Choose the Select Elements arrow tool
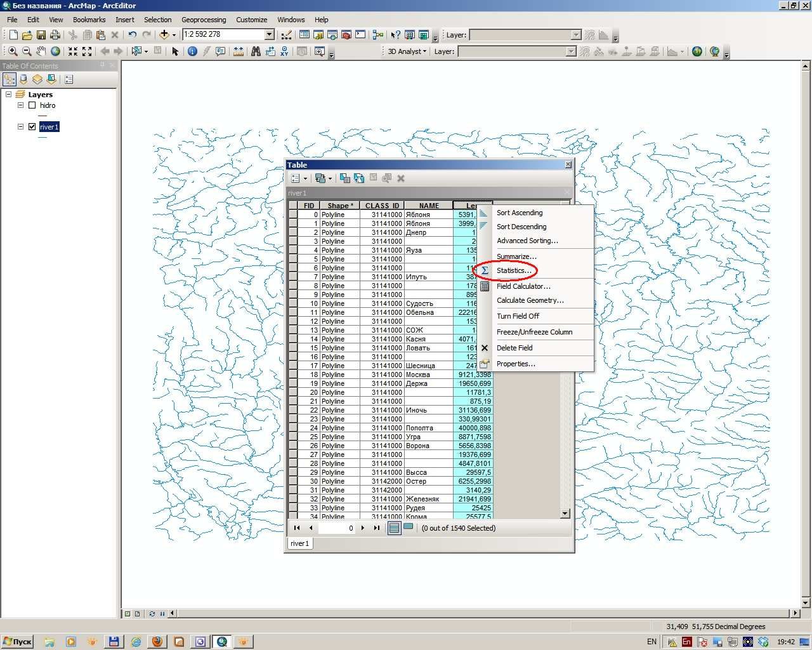The height and width of the screenshot is (650, 812). (175, 51)
